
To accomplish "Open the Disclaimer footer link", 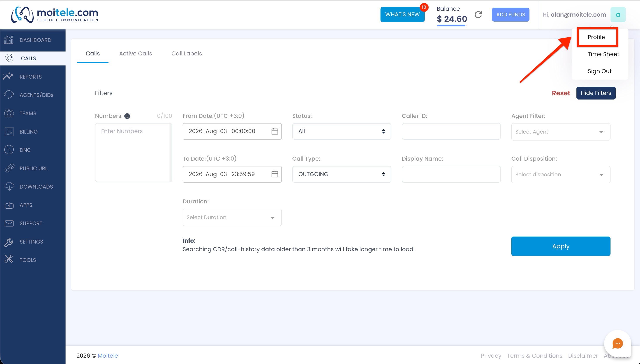I will (583, 355).
